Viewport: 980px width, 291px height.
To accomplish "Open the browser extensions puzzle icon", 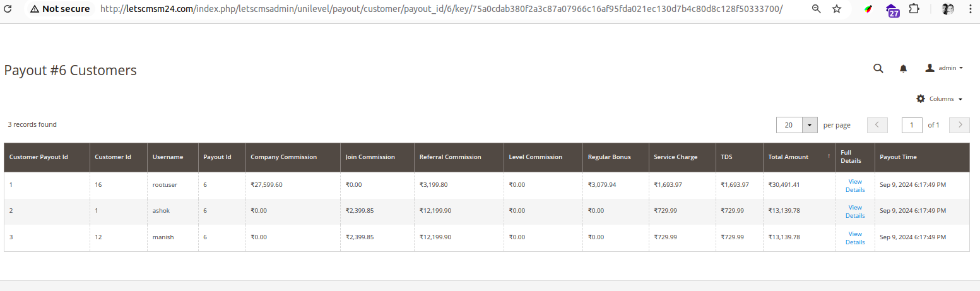I will (x=914, y=9).
